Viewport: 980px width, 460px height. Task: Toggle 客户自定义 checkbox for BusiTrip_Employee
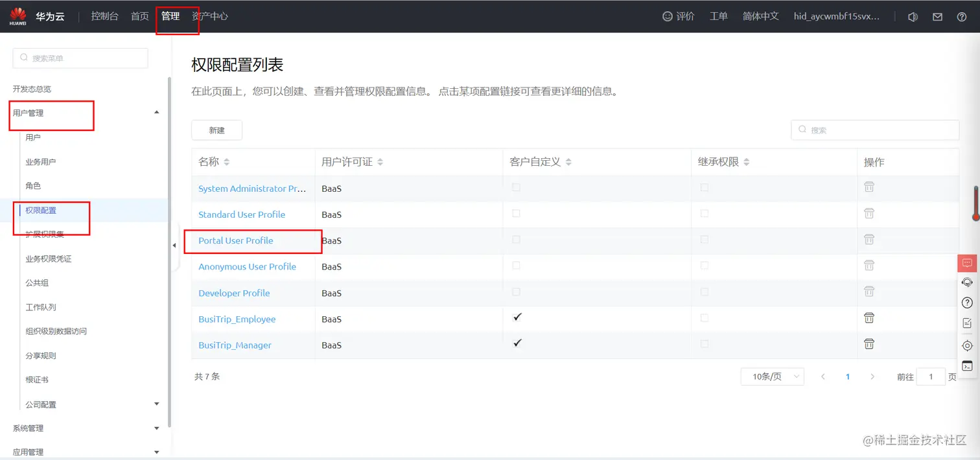[x=517, y=317]
